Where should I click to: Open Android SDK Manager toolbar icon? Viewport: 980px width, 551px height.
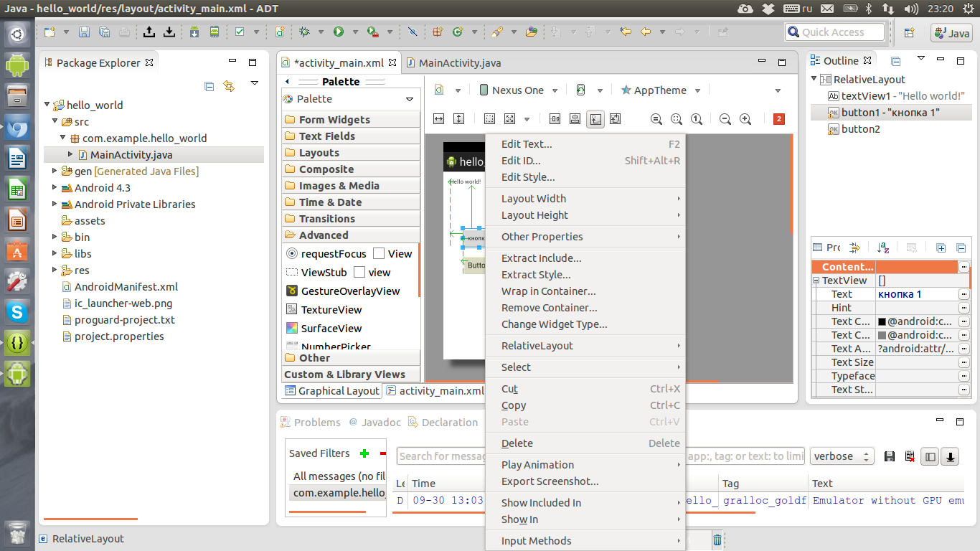click(194, 32)
